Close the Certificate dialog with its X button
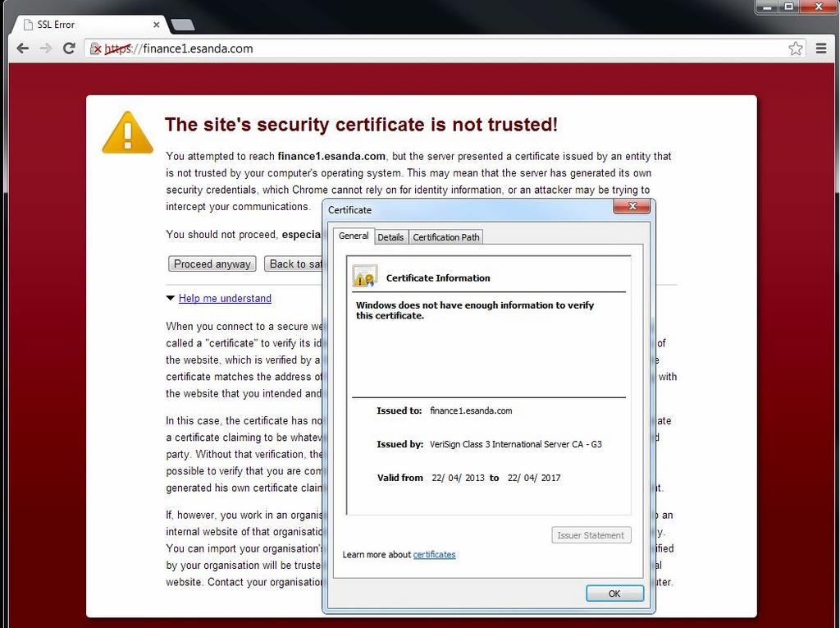Image resolution: width=840 pixels, height=628 pixels. pyautogui.click(x=632, y=206)
